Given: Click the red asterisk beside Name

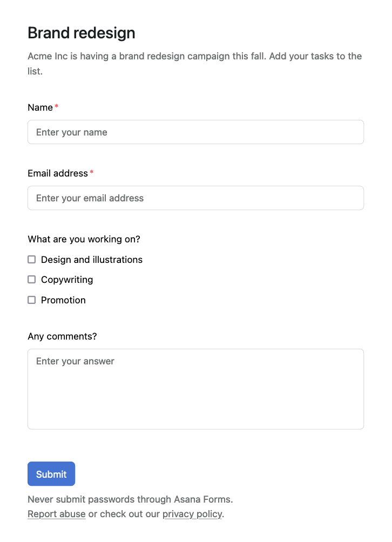Looking at the screenshot, I should click(x=56, y=106).
